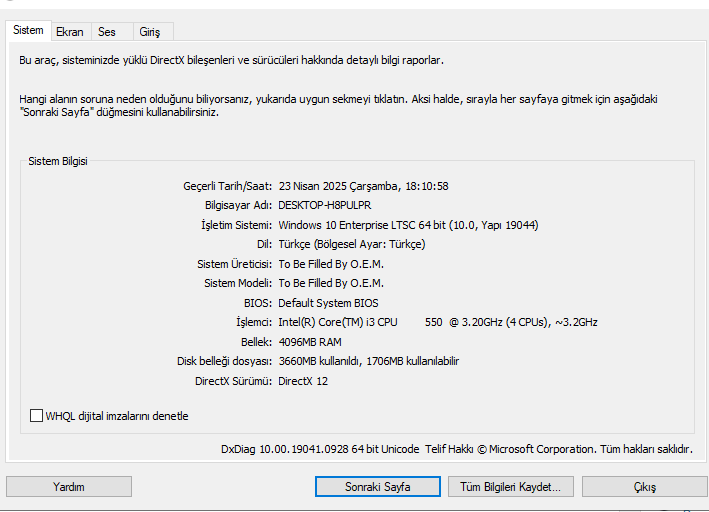
Task: Click Windows 10 Enterprise LTSC value
Action: (x=408, y=225)
